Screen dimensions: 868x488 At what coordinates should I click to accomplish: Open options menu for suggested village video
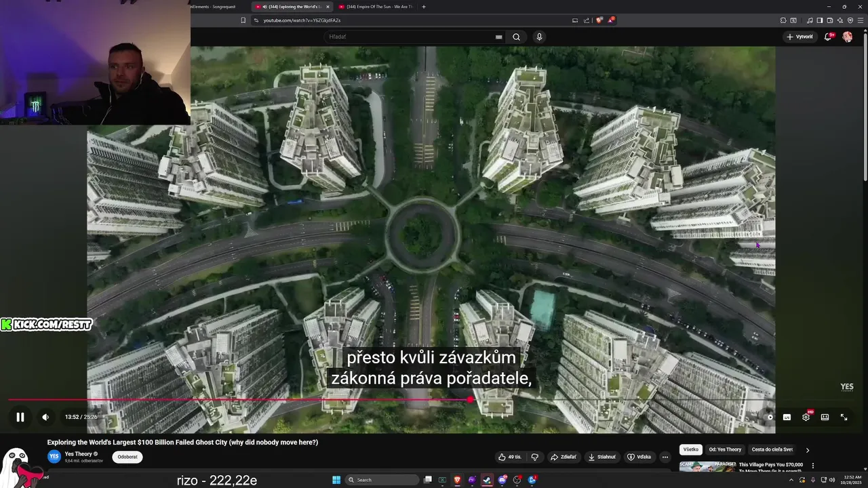(x=812, y=466)
